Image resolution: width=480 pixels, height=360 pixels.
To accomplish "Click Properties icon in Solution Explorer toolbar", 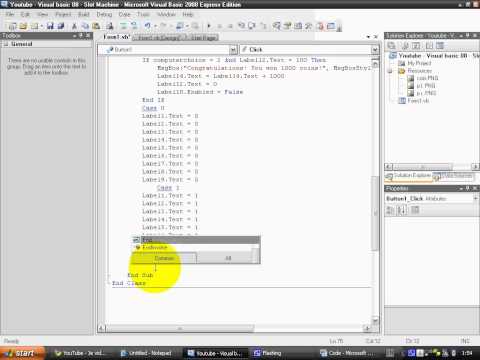I will pos(392,46).
